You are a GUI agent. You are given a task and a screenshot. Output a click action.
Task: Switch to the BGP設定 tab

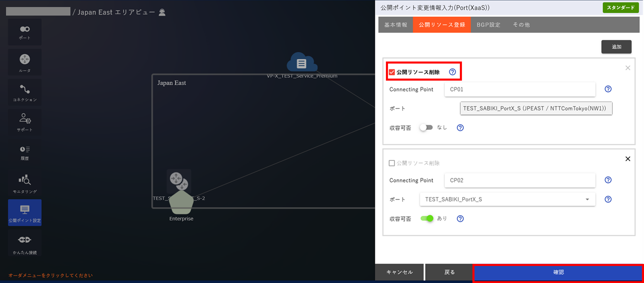tap(489, 25)
